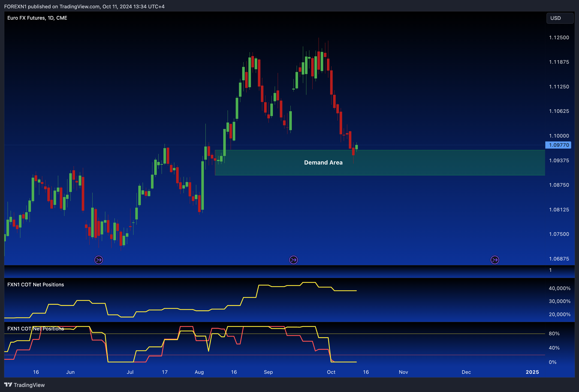Click the 1.12500 price axis label

pos(559,38)
